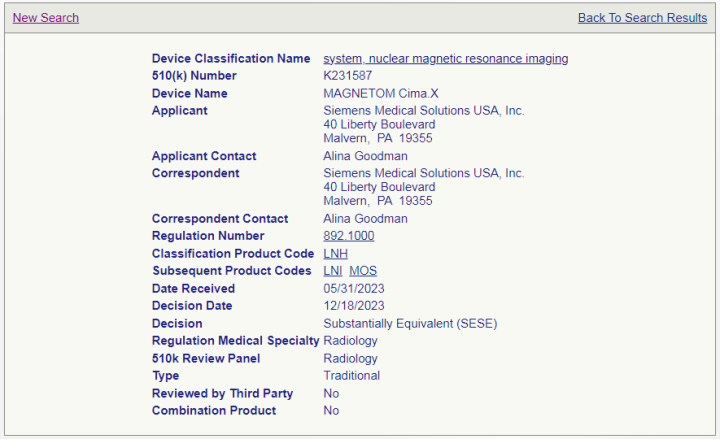Go Back To Search Results
The image size is (720, 439).
coord(642,18)
